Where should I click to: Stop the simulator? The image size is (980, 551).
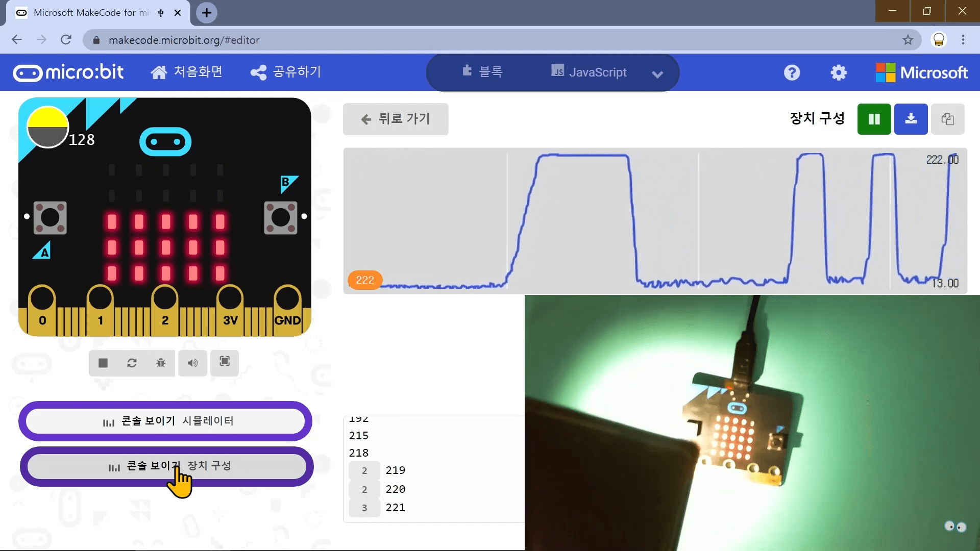pos(103,363)
